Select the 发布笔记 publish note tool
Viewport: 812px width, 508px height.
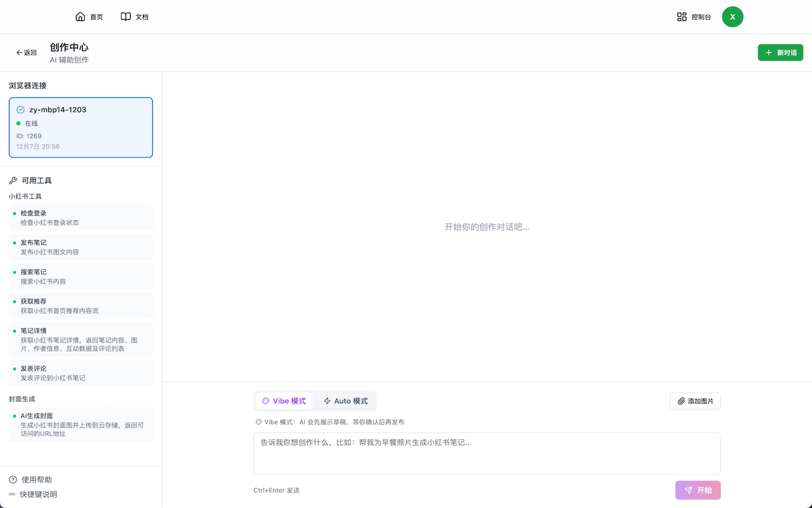[x=81, y=247]
